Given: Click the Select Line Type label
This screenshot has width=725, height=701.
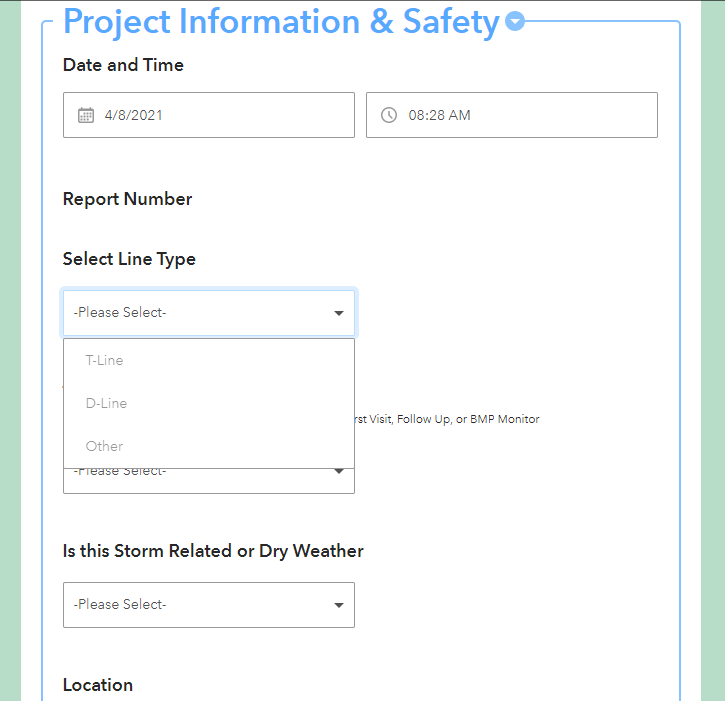Looking at the screenshot, I should [129, 259].
